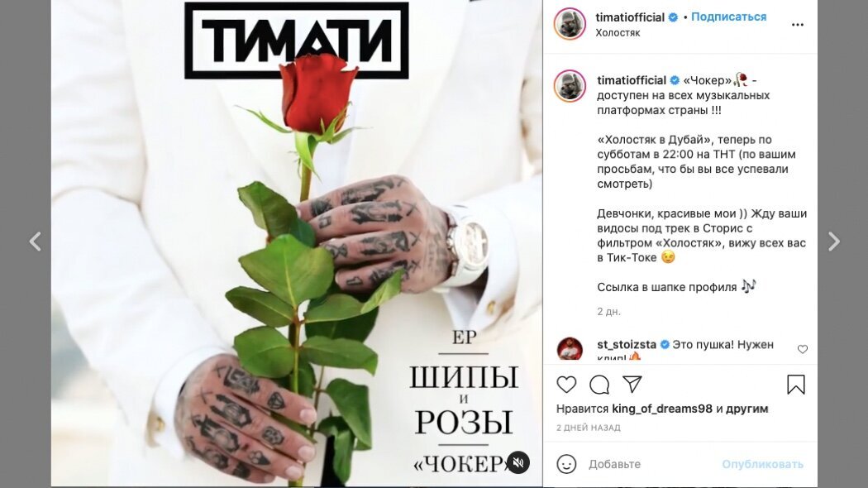Unmute video with speaker icon
The height and width of the screenshot is (488, 868).
point(518,462)
